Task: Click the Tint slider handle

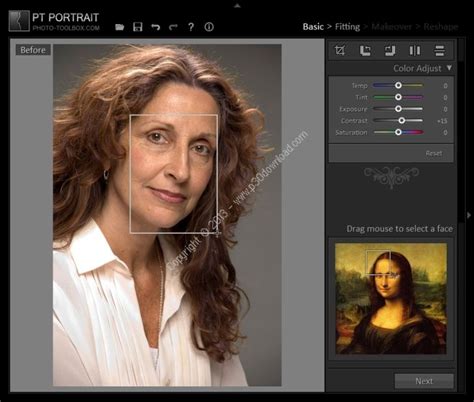Action: (398, 97)
